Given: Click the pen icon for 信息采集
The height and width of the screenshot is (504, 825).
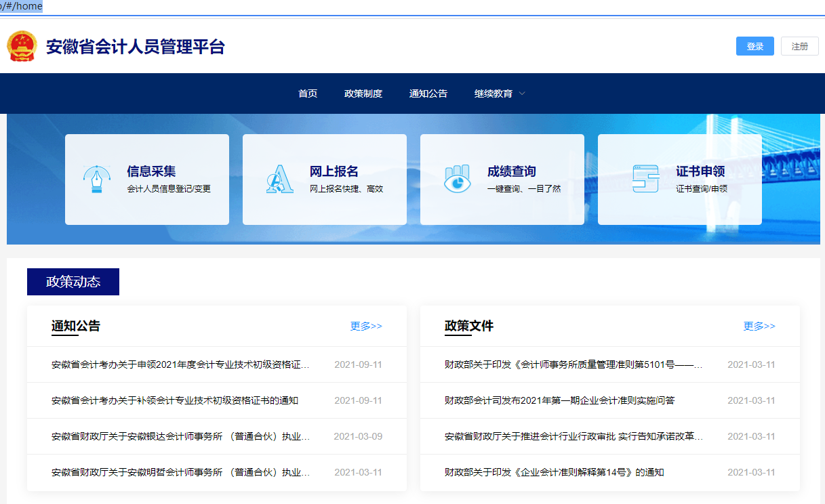Looking at the screenshot, I should pos(96,180).
